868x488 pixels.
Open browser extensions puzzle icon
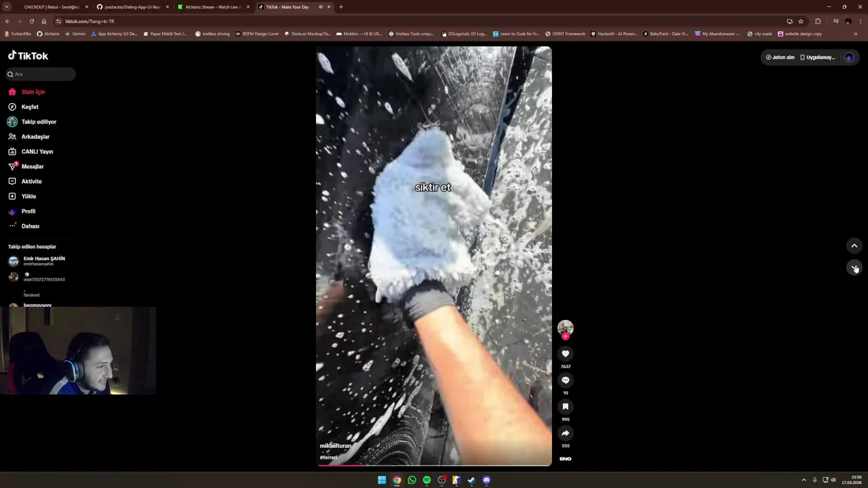pos(818,21)
